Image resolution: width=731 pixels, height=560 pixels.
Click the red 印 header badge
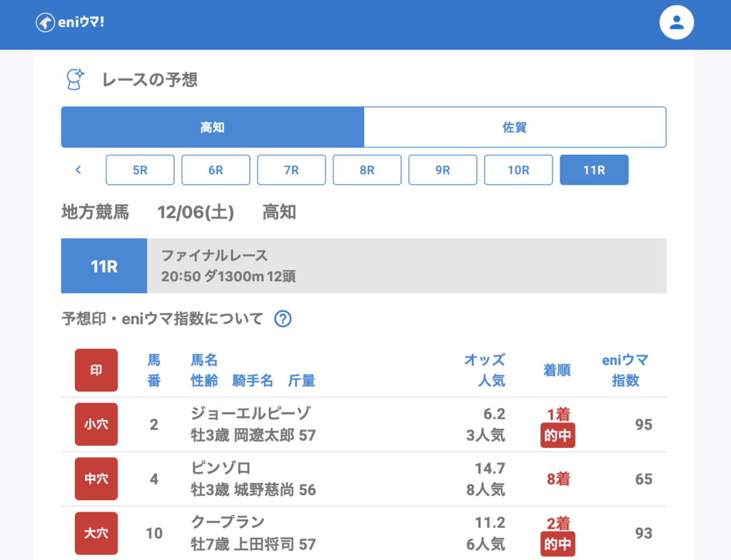(96, 370)
